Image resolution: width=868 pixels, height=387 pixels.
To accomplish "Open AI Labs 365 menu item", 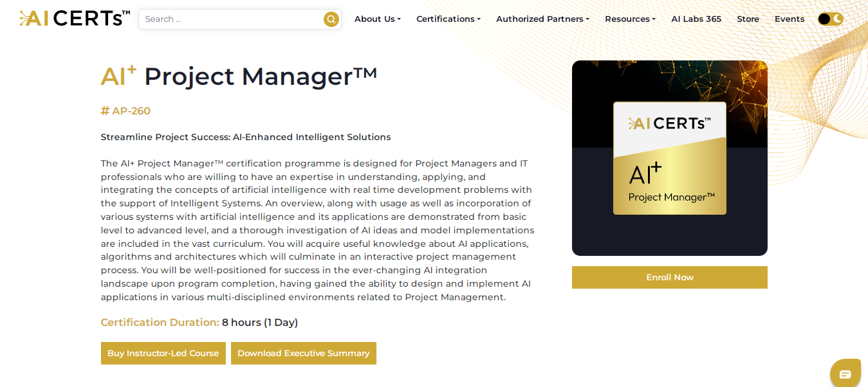I will 696,19.
